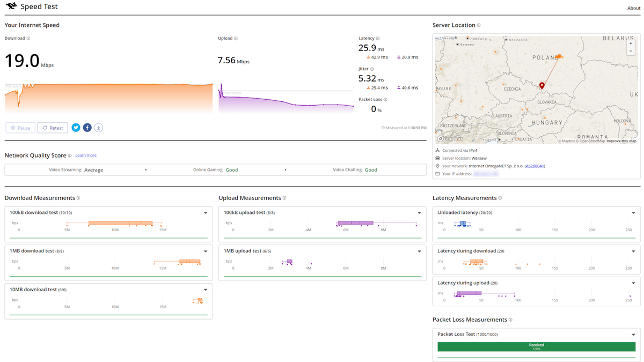Share speed test results on Twitter
The width and height of the screenshot is (644, 362).
[x=76, y=128]
